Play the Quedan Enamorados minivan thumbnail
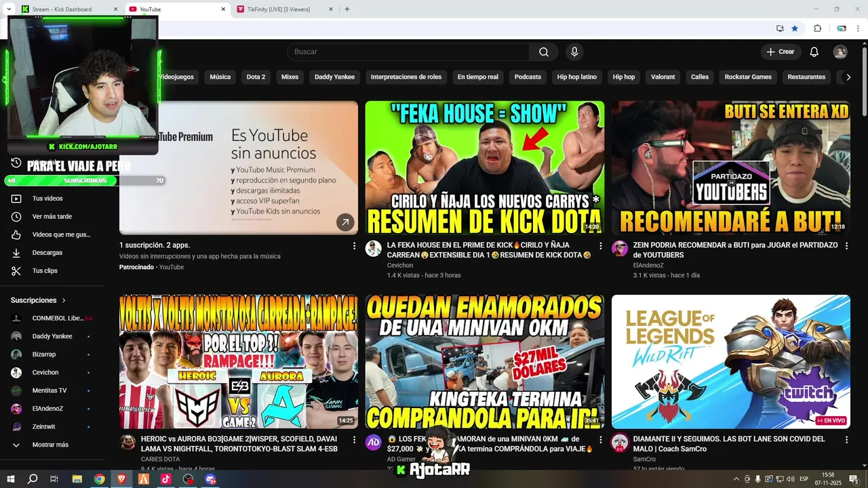The height and width of the screenshot is (488, 868). 485,362
